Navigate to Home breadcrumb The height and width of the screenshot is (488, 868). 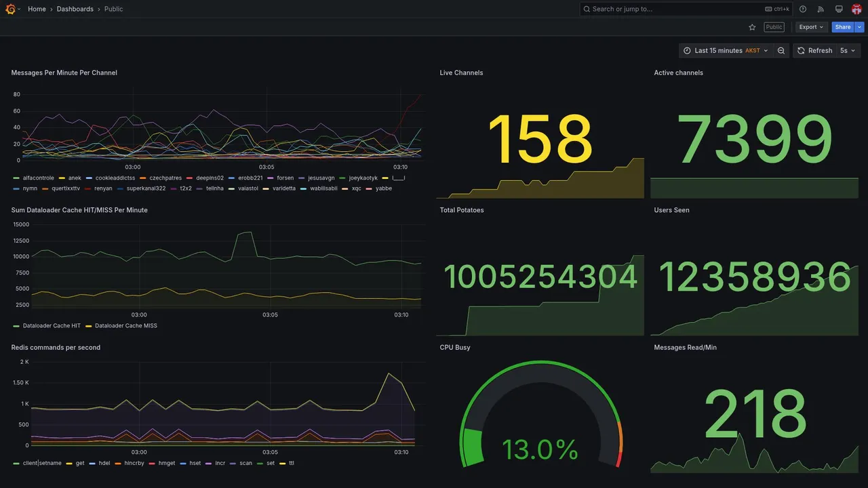[x=37, y=9]
